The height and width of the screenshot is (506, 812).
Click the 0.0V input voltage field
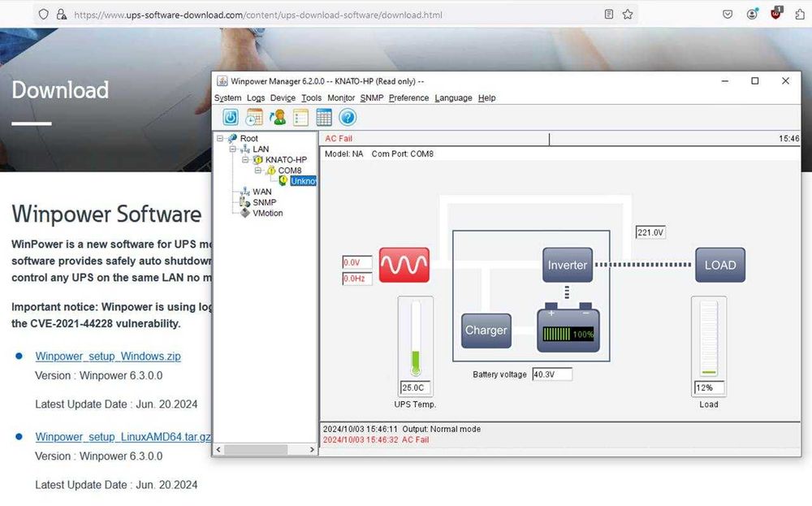[x=357, y=262]
